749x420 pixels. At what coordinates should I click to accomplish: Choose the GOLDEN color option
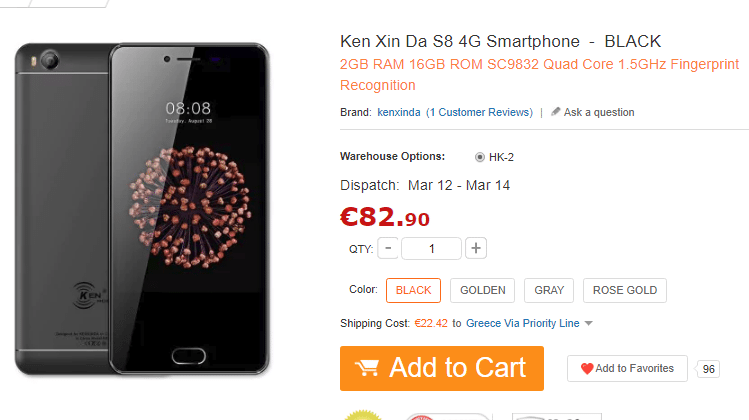click(482, 291)
